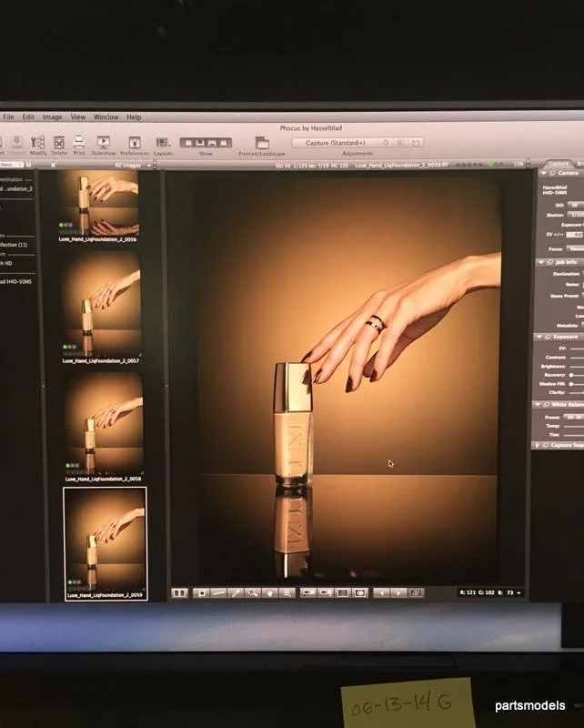Open the Image menu
The height and width of the screenshot is (728, 584).
pyautogui.click(x=53, y=117)
